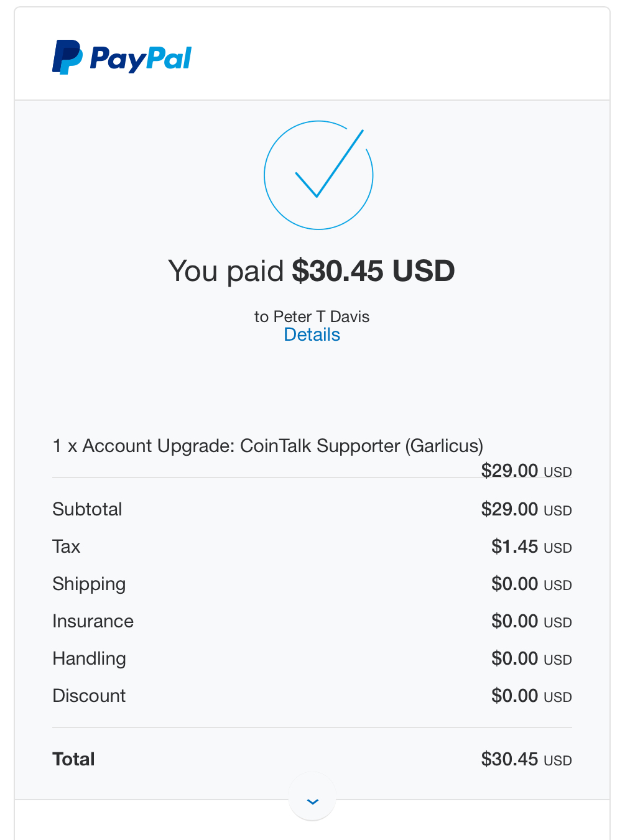Open the Details link
Image resolution: width=625 pixels, height=840 pixels.
coord(312,335)
